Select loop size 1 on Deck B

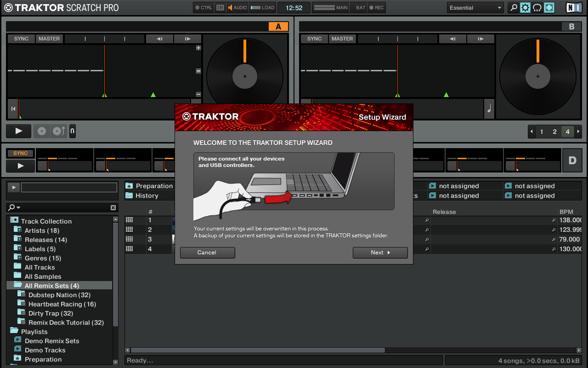(x=542, y=132)
